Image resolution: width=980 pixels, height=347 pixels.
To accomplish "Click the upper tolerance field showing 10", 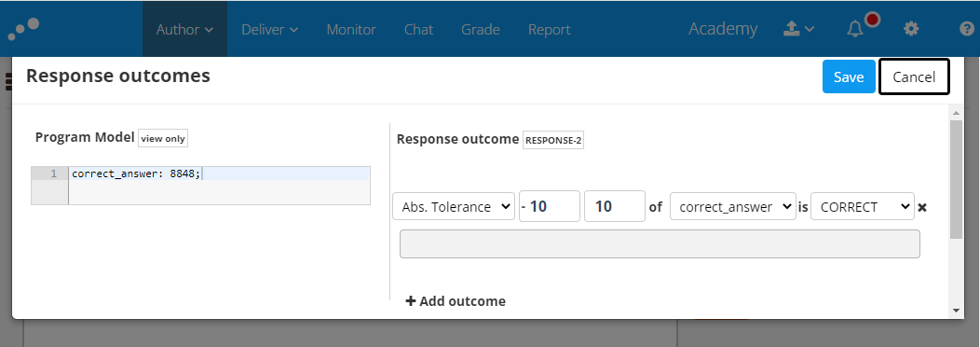I will 615,206.
